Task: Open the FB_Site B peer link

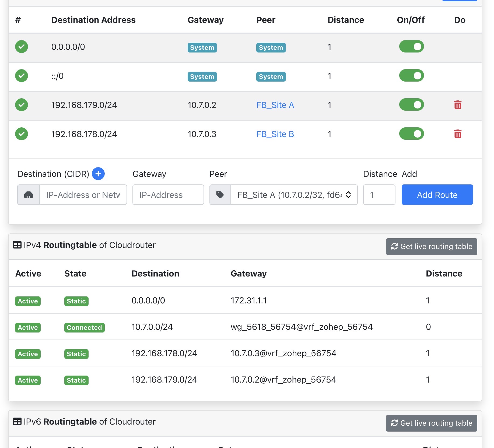Action: tap(275, 134)
